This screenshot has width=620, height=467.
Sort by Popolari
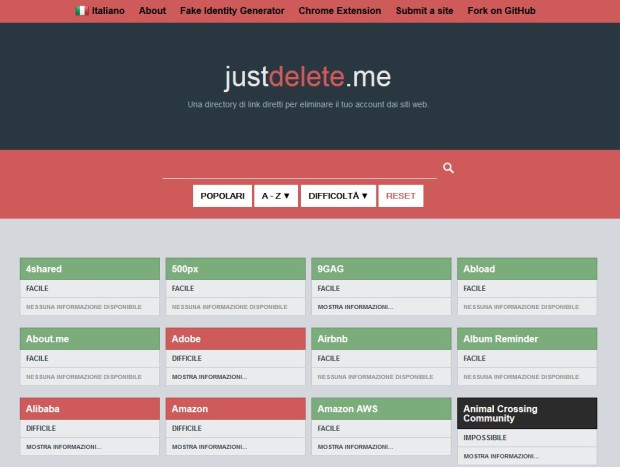(222, 196)
